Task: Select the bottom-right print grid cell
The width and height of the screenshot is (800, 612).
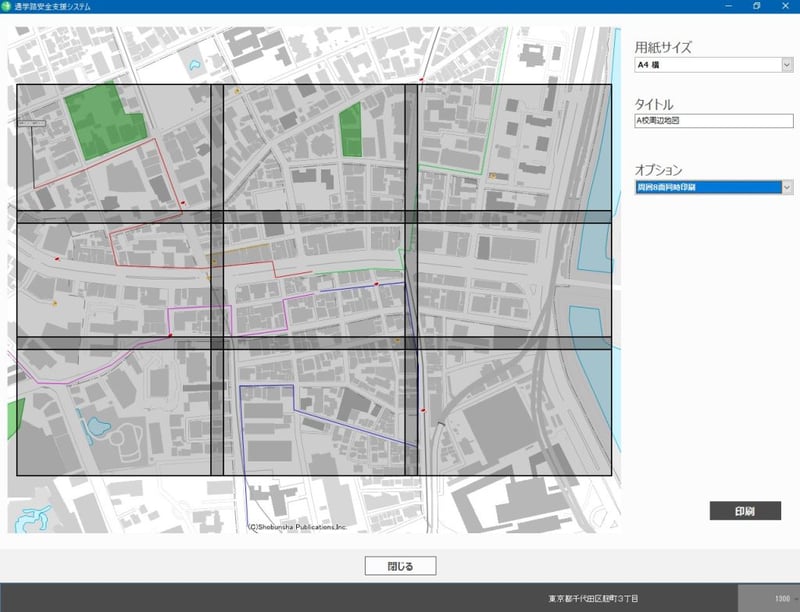Action: coord(513,410)
